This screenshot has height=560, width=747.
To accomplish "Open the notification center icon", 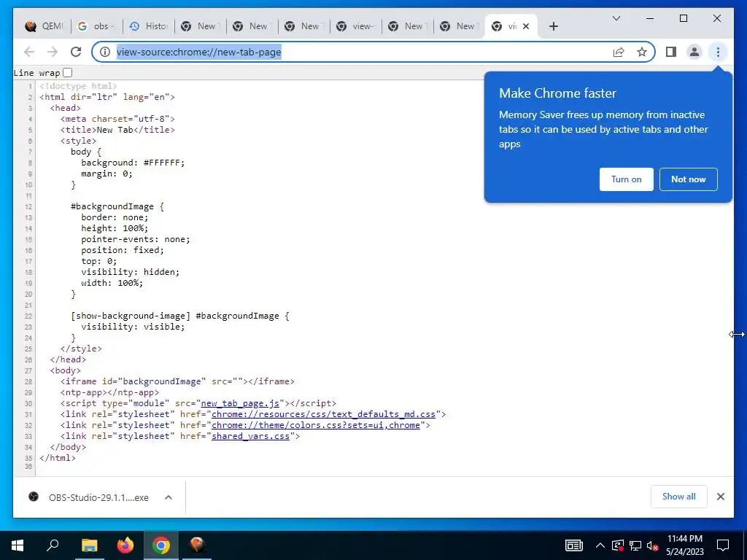I will pyautogui.click(x=722, y=545).
